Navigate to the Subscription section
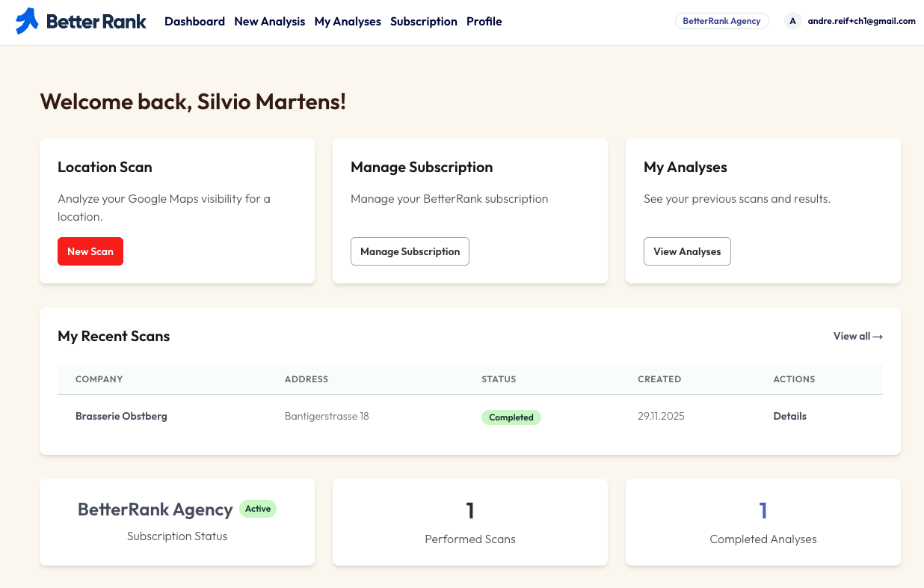Image resolution: width=924 pixels, height=588 pixels. coord(423,21)
